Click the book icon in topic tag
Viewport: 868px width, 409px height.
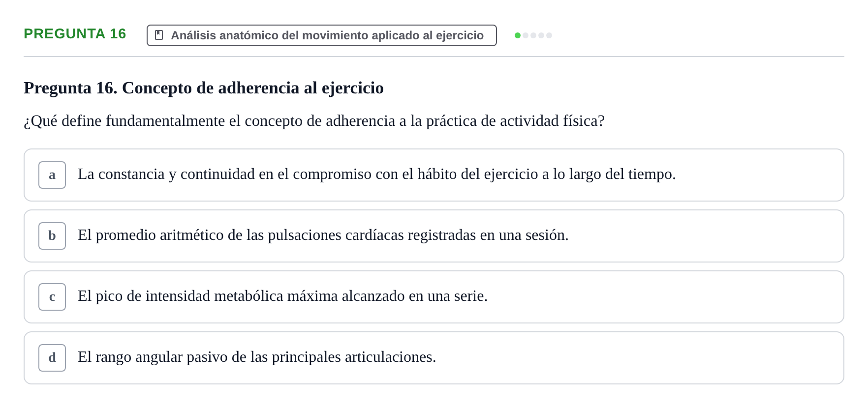[159, 35]
